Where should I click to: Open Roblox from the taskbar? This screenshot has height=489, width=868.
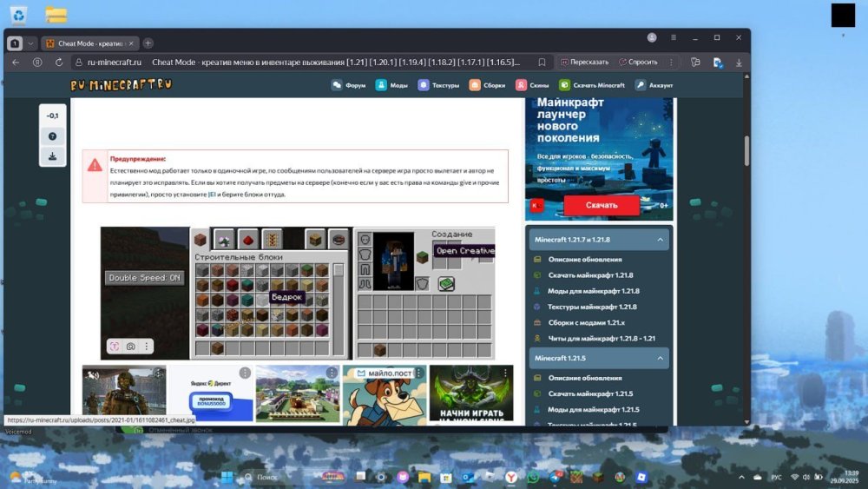click(641, 478)
